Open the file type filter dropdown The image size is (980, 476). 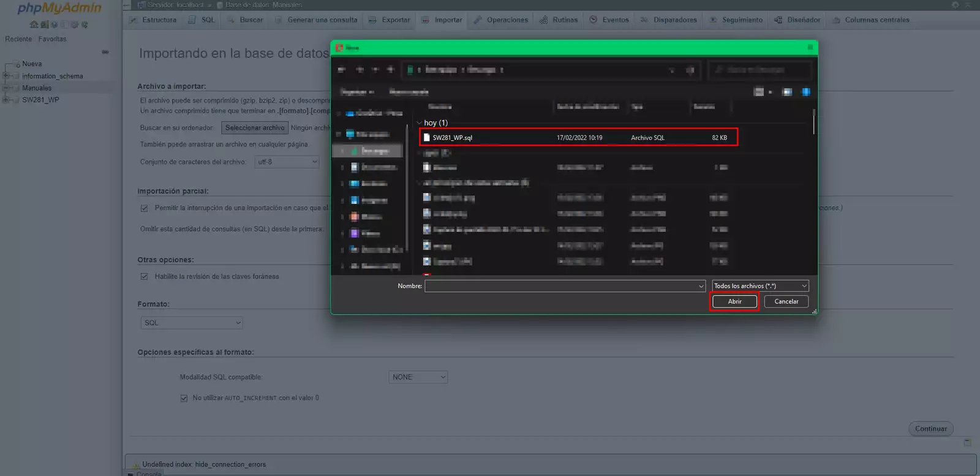(760, 286)
